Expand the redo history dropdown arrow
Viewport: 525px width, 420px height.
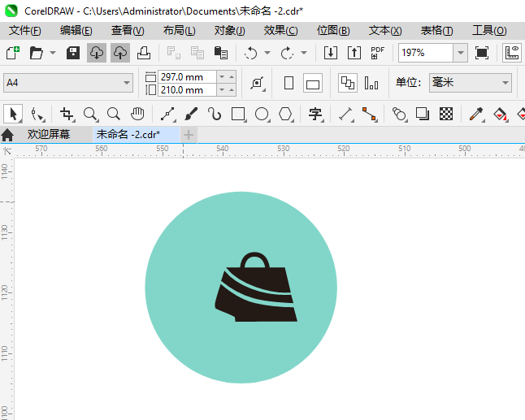point(304,53)
